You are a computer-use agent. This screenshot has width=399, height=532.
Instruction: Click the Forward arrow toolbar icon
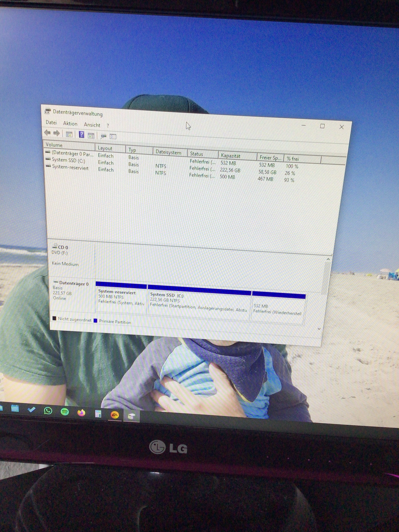pyautogui.click(x=57, y=133)
